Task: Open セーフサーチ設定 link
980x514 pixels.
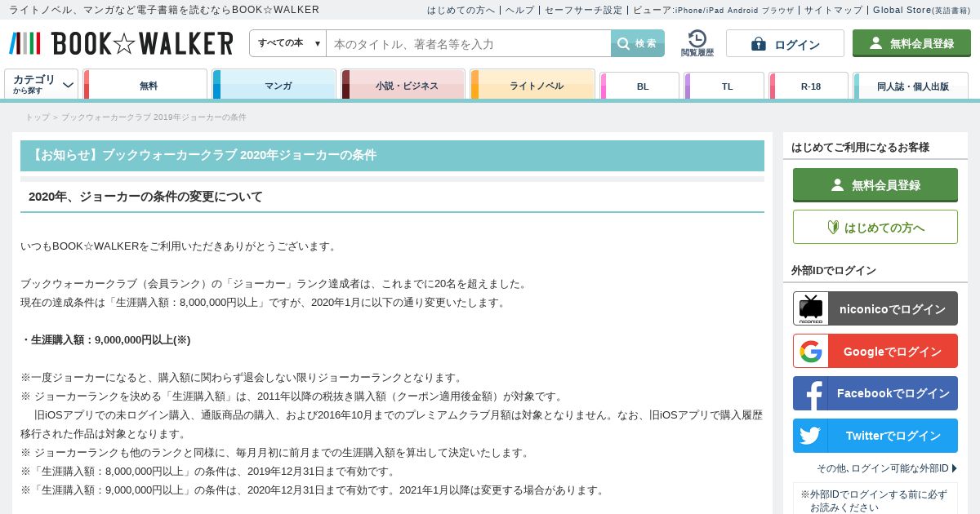Action: (x=583, y=10)
